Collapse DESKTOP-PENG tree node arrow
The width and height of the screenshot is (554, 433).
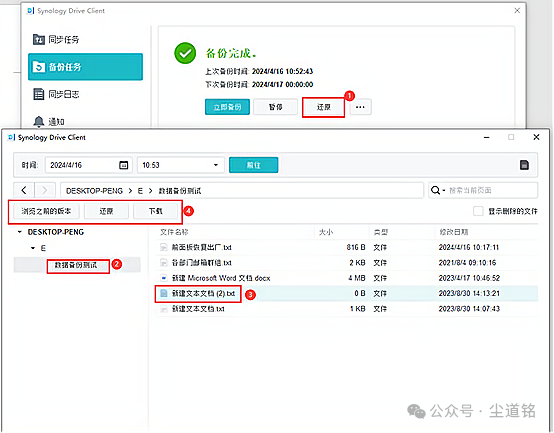click(x=20, y=232)
